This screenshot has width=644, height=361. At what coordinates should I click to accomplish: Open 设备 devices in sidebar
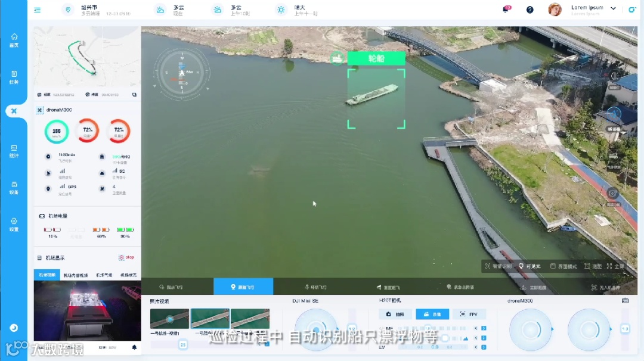coord(14,188)
